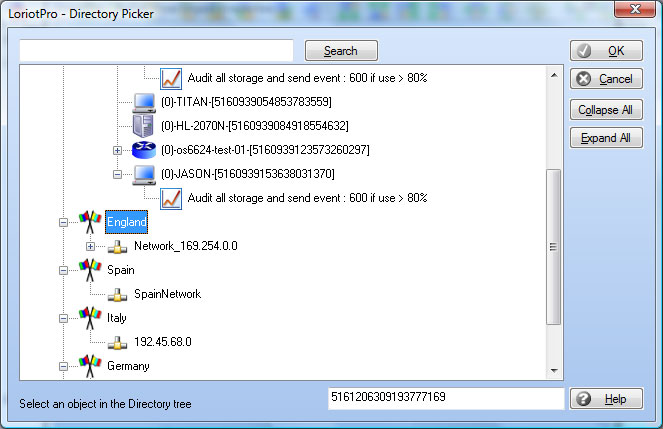Image resolution: width=663 pixels, height=429 pixels.
Task: Click the SpainNetwork network icon
Action: [118, 294]
